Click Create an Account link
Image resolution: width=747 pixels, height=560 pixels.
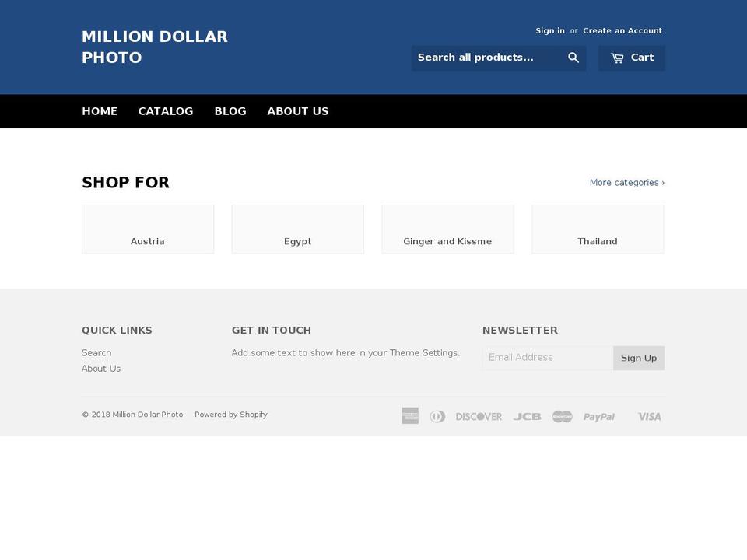622,30
